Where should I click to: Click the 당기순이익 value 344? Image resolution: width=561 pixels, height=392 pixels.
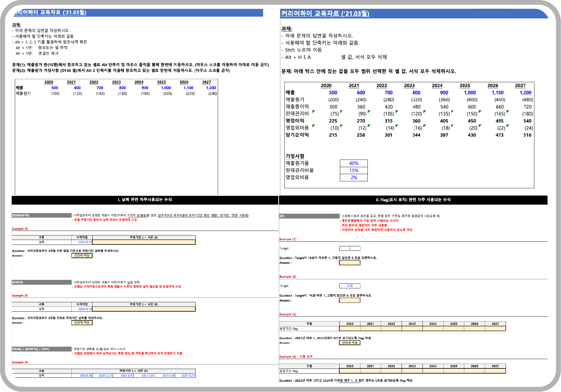pos(416,135)
